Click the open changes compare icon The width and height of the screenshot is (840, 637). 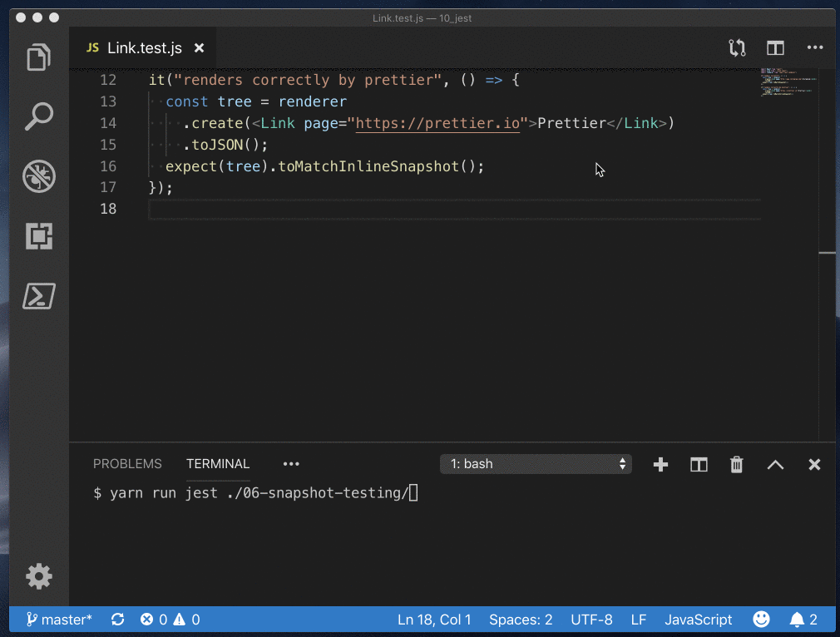click(x=737, y=48)
